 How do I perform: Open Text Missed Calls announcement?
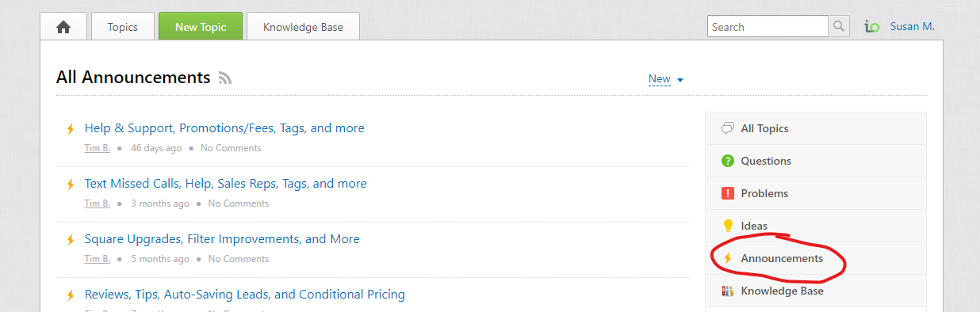[x=225, y=184]
